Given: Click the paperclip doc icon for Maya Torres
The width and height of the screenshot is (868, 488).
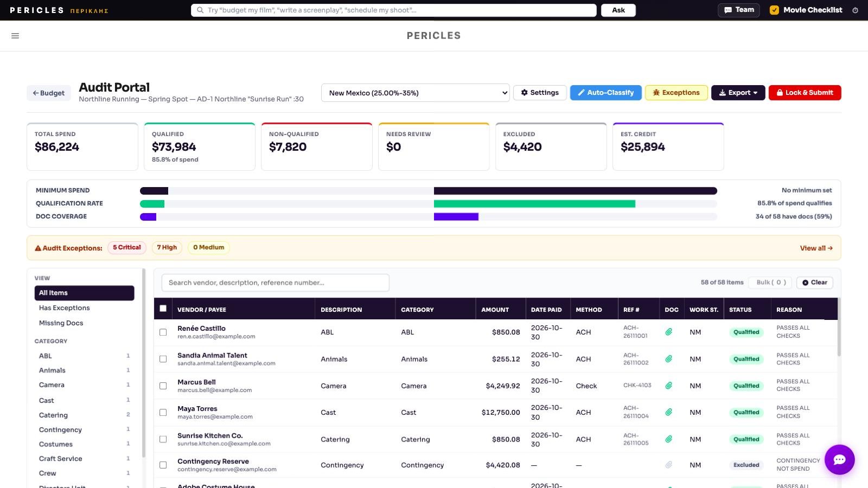Looking at the screenshot, I should click(669, 412).
